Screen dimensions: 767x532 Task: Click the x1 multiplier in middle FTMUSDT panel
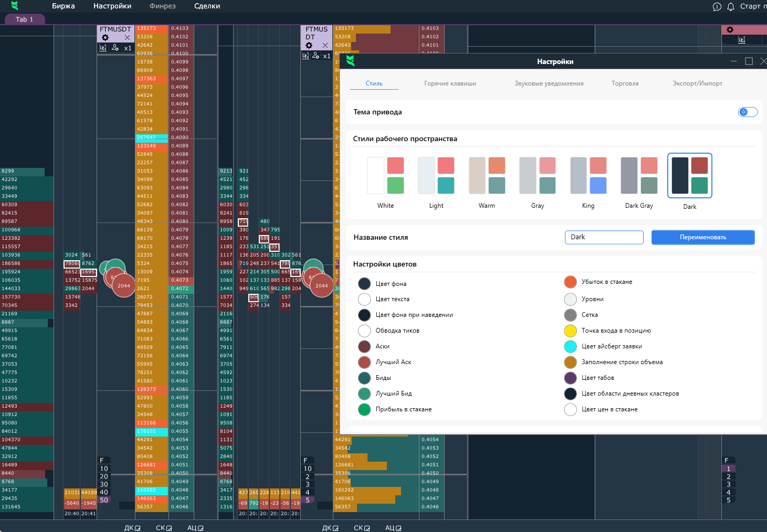click(x=327, y=56)
